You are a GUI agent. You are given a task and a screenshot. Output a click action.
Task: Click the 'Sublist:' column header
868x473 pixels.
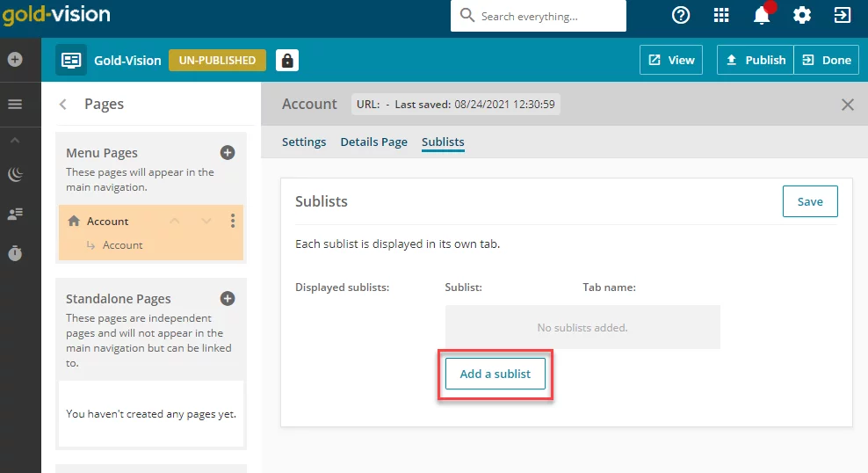(463, 287)
